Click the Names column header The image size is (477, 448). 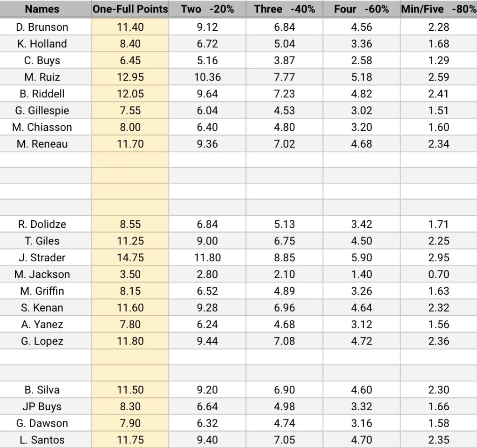(x=42, y=9)
